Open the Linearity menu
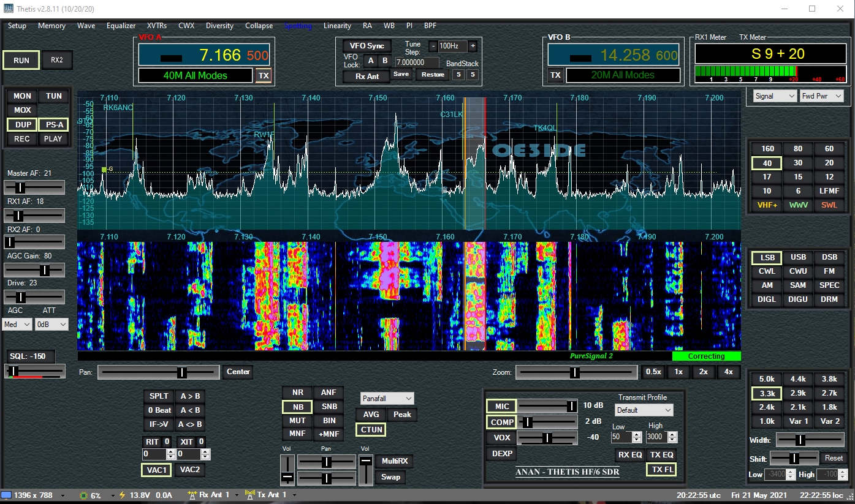 click(x=337, y=26)
